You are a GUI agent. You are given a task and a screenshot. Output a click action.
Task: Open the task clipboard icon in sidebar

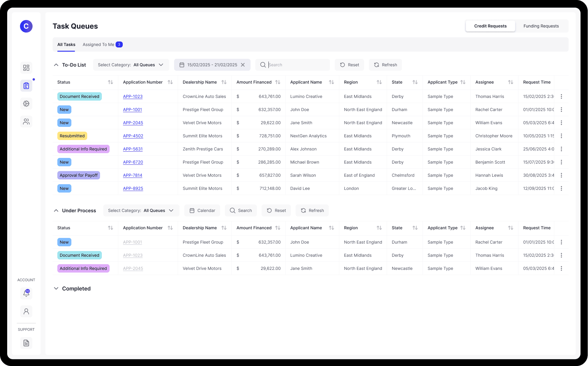point(26,86)
